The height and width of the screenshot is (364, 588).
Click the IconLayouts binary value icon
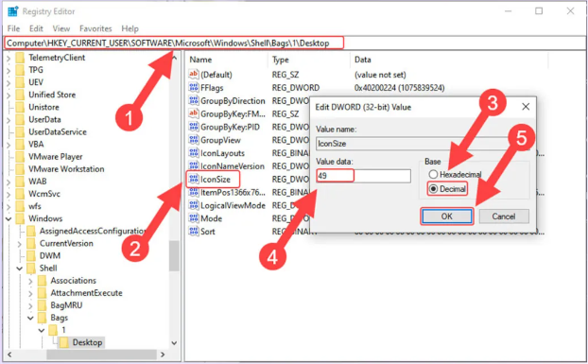pyautogui.click(x=194, y=153)
